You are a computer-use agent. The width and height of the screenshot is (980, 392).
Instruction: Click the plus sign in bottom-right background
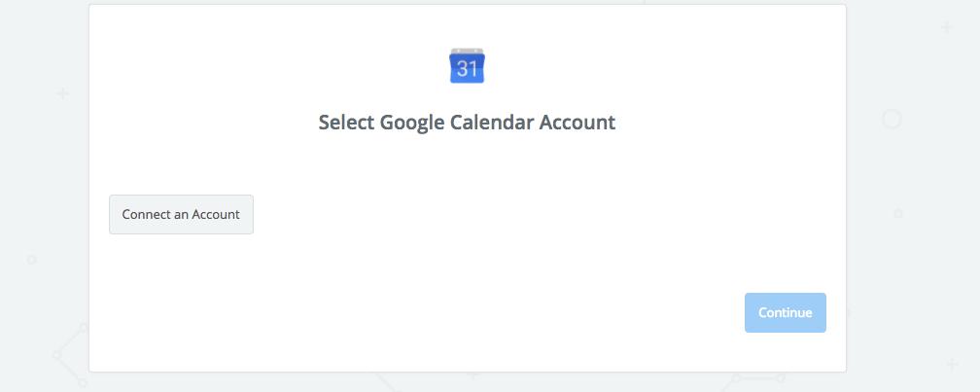tap(952, 363)
